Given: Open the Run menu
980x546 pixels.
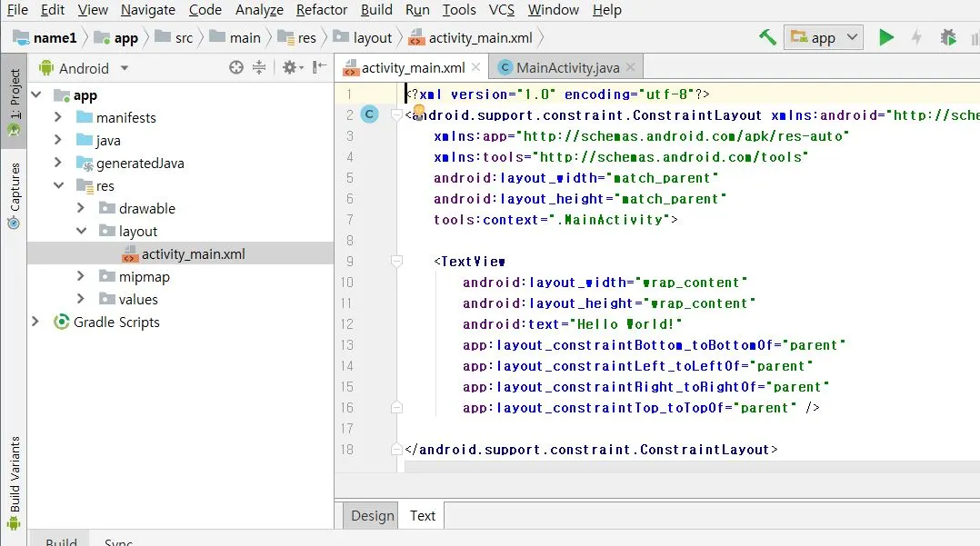Looking at the screenshot, I should click(417, 10).
